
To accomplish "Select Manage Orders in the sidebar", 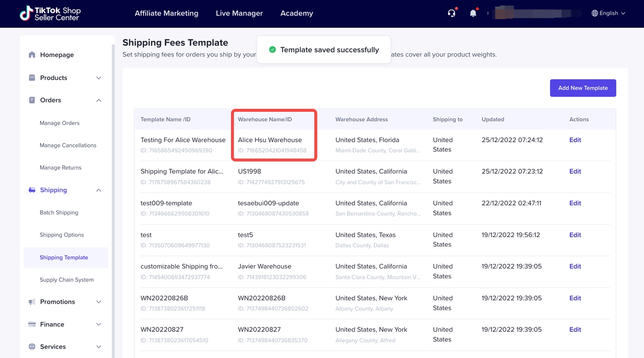I will point(59,123).
